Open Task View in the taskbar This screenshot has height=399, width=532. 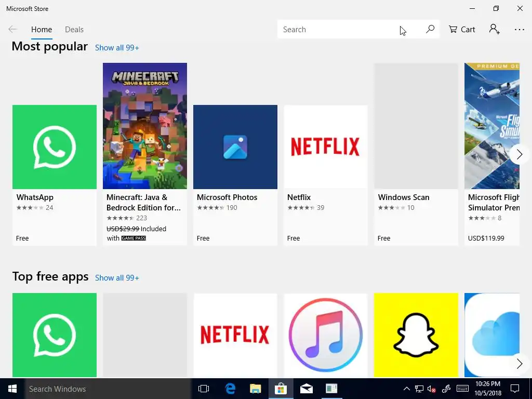click(x=204, y=389)
